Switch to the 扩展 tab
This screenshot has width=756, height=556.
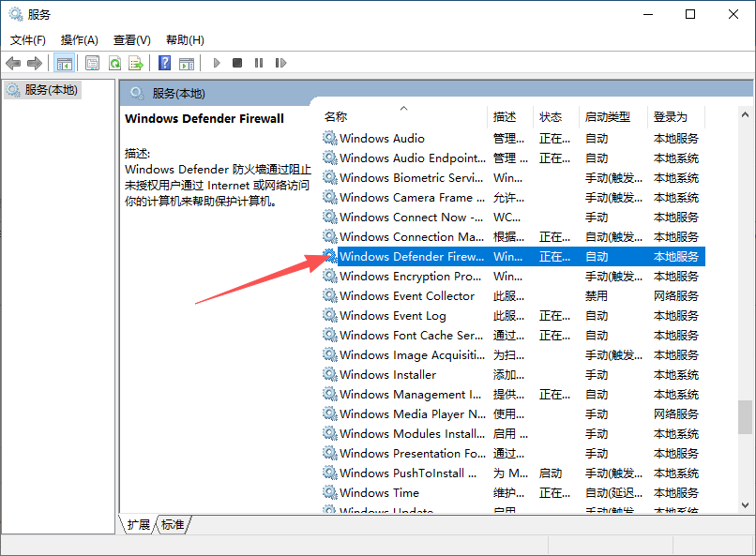[x=139, y=524]
